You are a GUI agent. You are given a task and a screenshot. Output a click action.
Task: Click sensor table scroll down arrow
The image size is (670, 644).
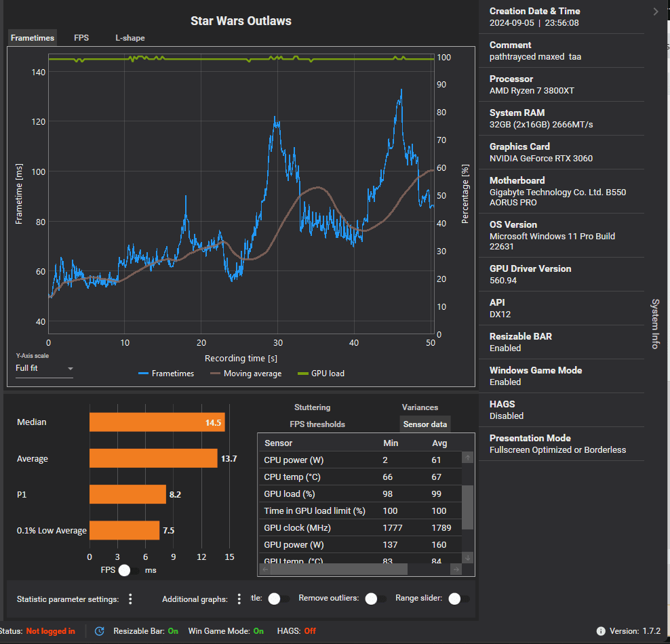click(x=468, y=558)
